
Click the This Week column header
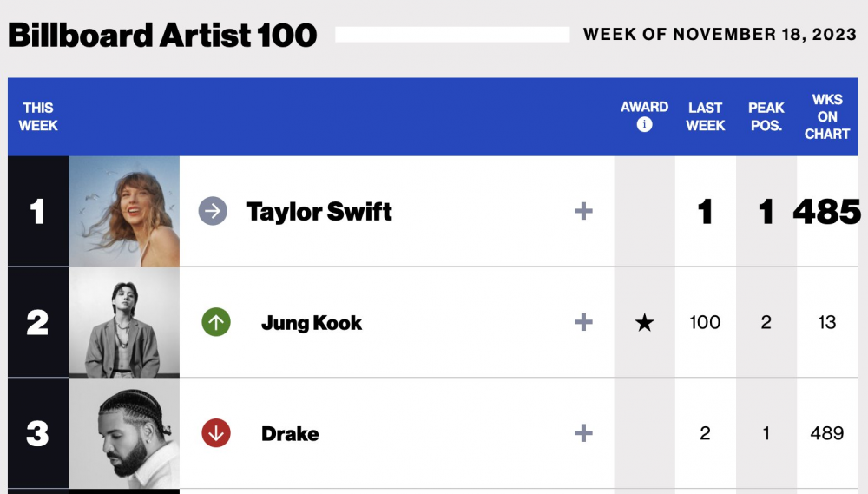click(38, 116)
